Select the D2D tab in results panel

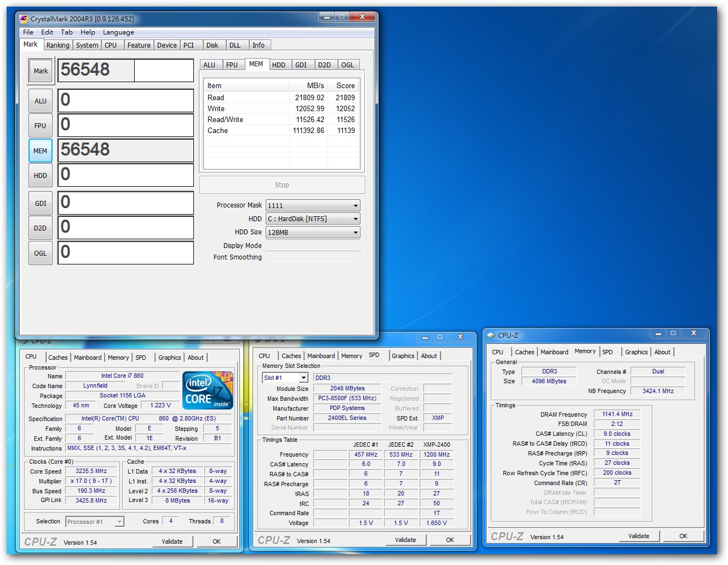tap(324, 65)
